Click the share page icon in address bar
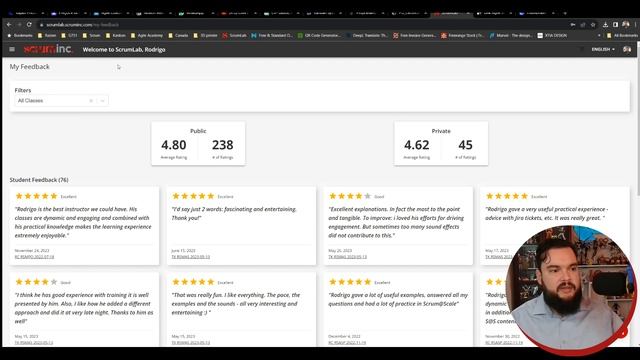 point(583,25)
